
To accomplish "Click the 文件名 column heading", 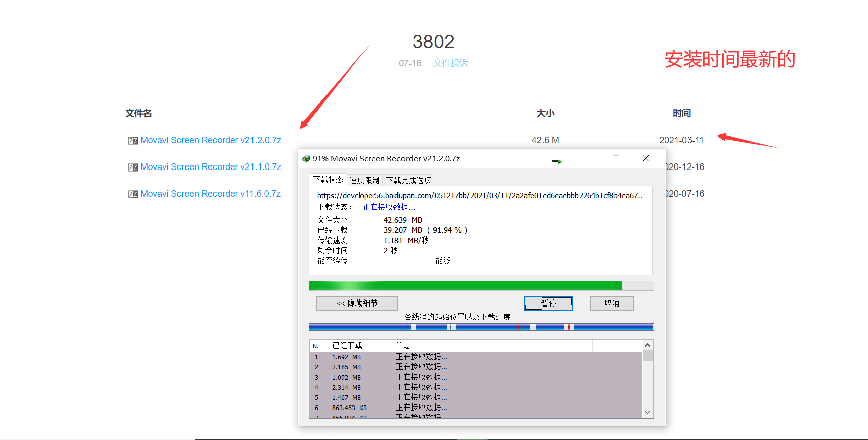I will point(139,113).
